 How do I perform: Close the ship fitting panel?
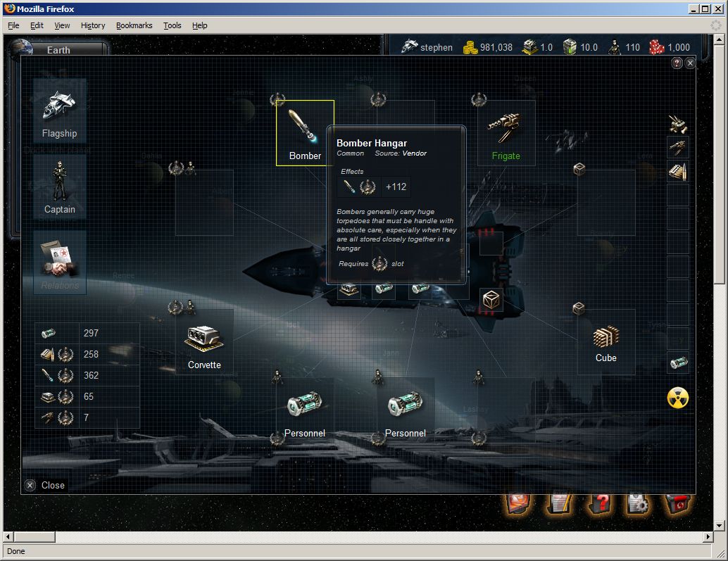point(690,63)
